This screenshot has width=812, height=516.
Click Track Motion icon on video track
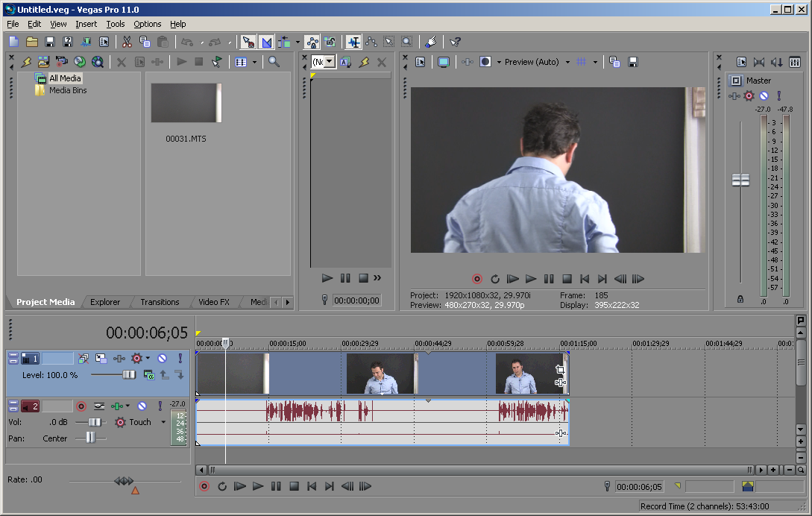(x=101, y=359)
